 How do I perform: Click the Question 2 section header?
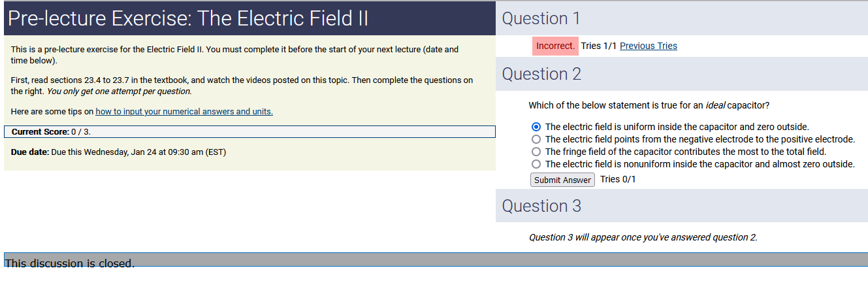pyautogui.click(x=541, y=74)
